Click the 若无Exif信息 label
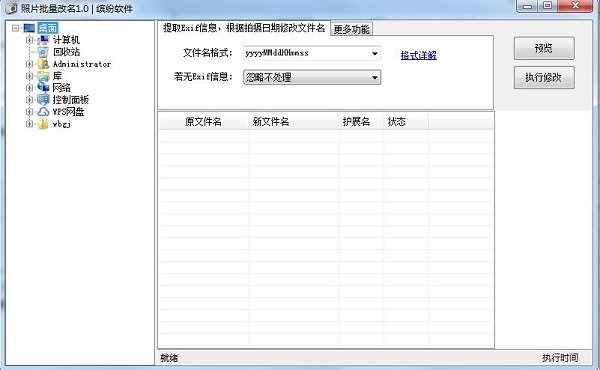Viewport: 600px width, 370px height. [x=203, y=77]
